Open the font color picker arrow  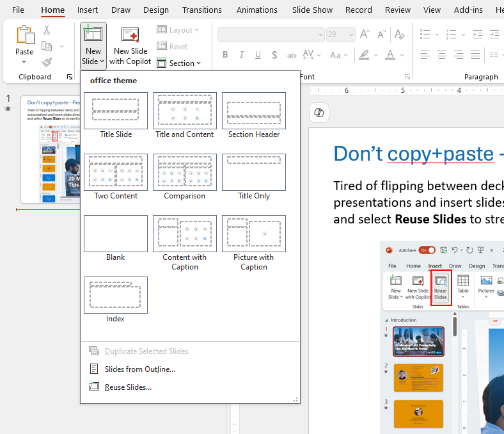402,55
